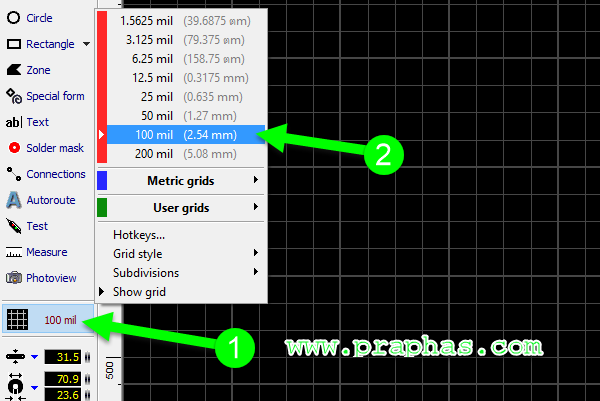Open the Hotkeys... menu entry
The image size is (600, 401).
(x=139, y=235)
